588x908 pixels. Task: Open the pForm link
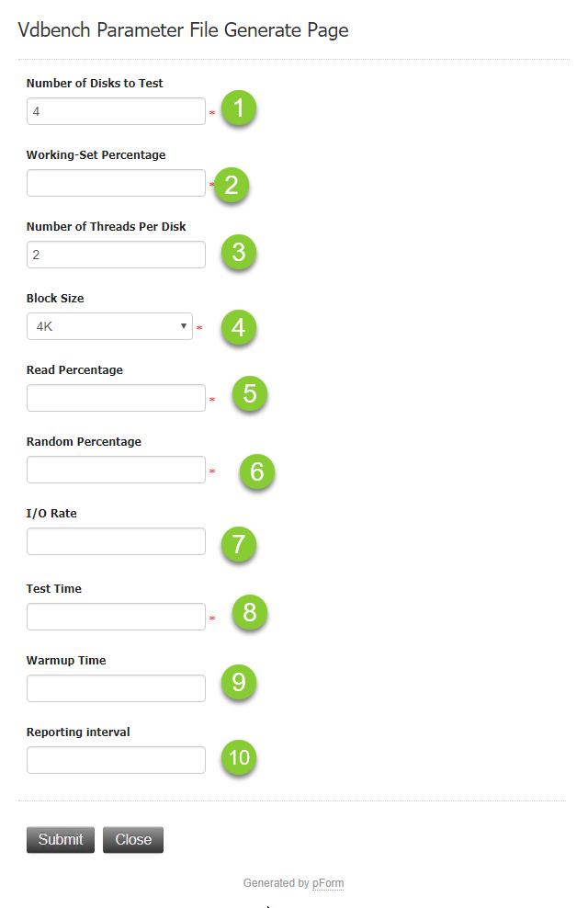[x=328, y=883]
